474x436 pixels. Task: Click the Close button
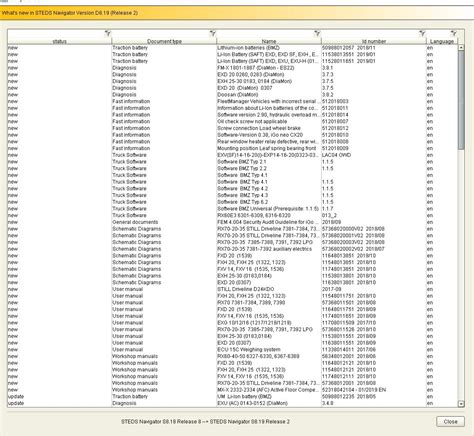tap(450, 422)
